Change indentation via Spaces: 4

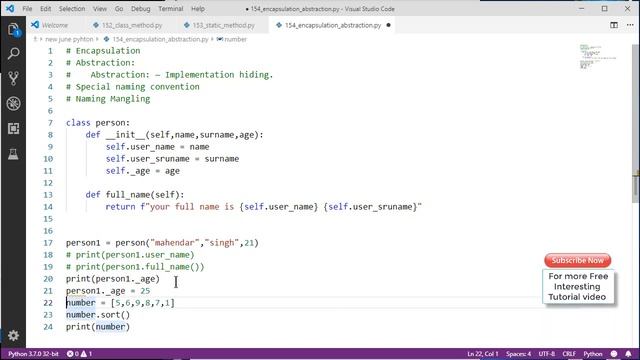coord(518,354)
